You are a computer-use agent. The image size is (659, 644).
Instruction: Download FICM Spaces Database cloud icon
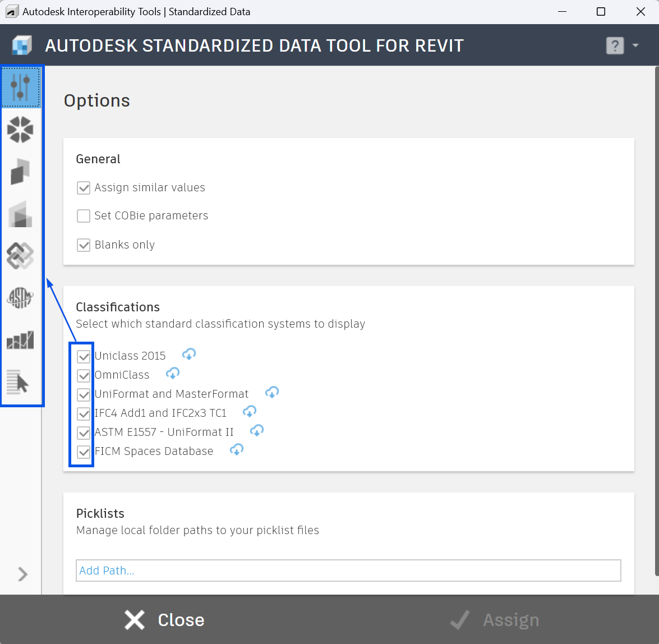[237, 450]
